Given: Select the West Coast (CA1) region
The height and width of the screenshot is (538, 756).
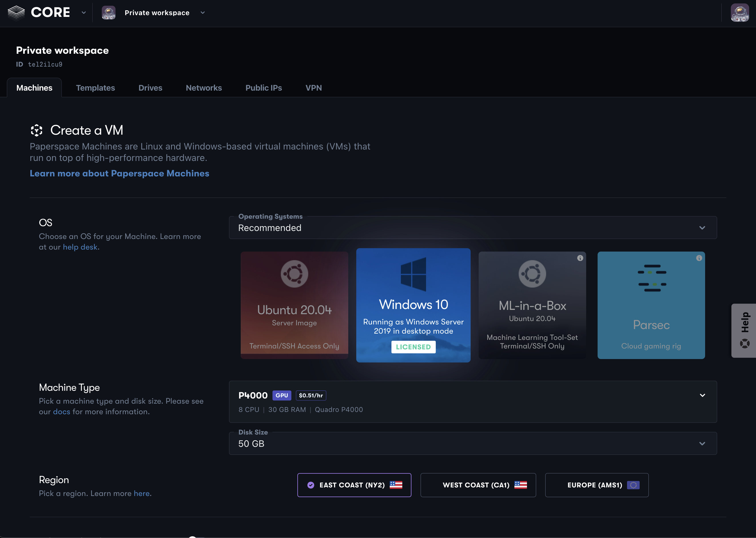Looking at the screenshot, I should click(478, 485).
